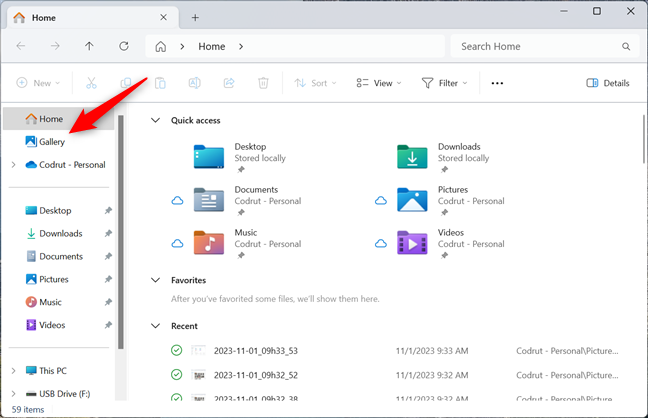This screenshot has width=648, height=418.
Task: Click the Share icon in toolbar
Action: (x=229, y=83)
